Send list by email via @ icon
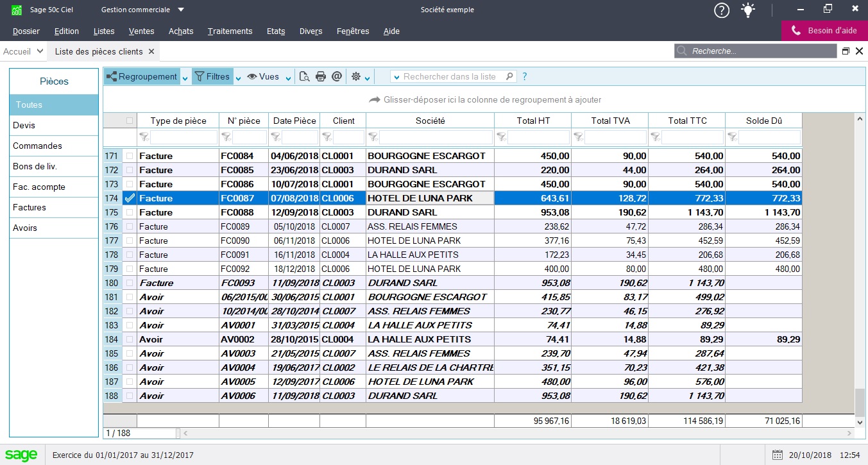The image size is (868, 465). (336, 76)
